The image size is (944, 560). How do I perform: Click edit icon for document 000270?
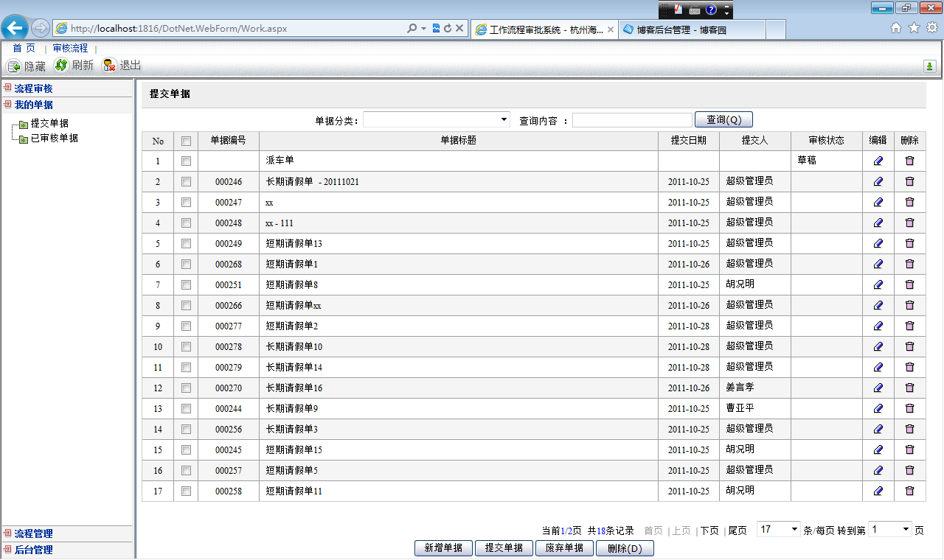(878, 388)
